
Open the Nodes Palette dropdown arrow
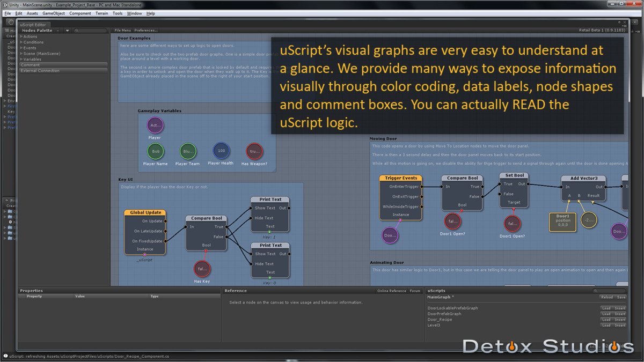coord(68,31)
